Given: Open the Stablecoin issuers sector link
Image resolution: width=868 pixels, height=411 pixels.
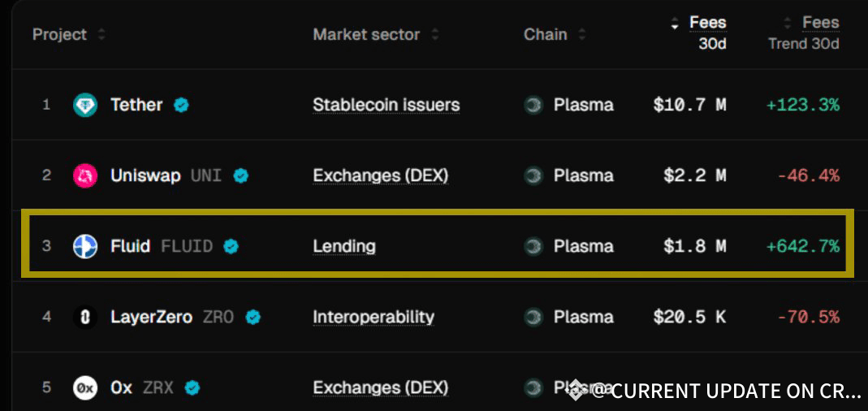Looking at the screenshot, I should pos(386,105).
